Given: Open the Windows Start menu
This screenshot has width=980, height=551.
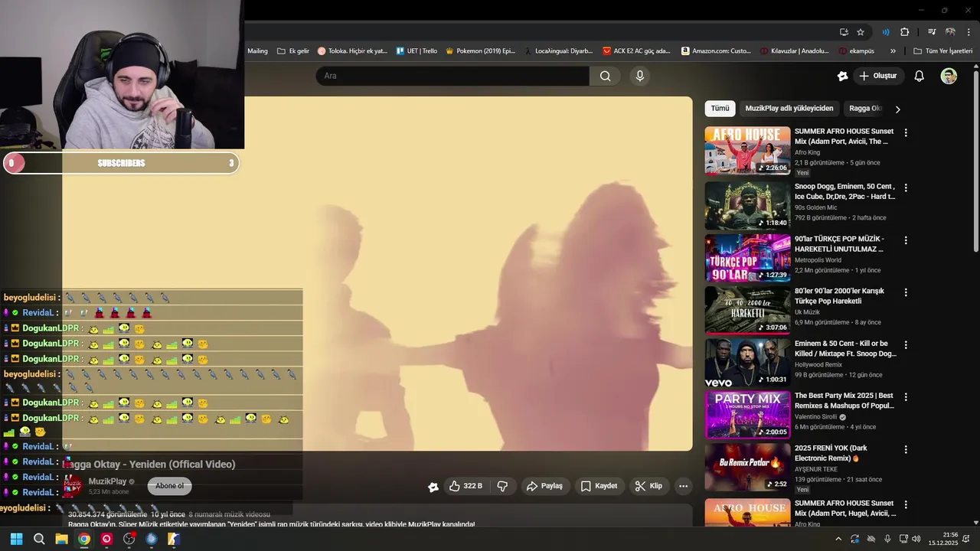Looking at the screenshot, I should pyautogui.click(x=16, y=539).
